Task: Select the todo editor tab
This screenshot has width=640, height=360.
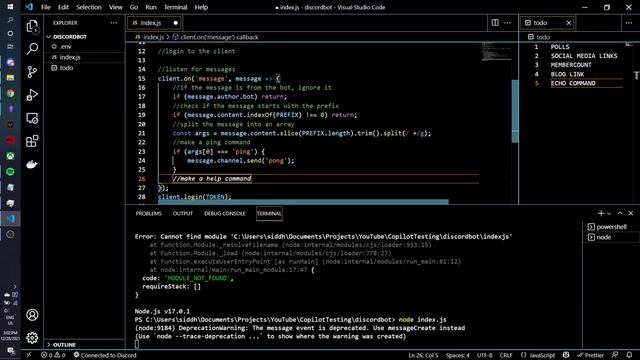Action: [547, 23]
